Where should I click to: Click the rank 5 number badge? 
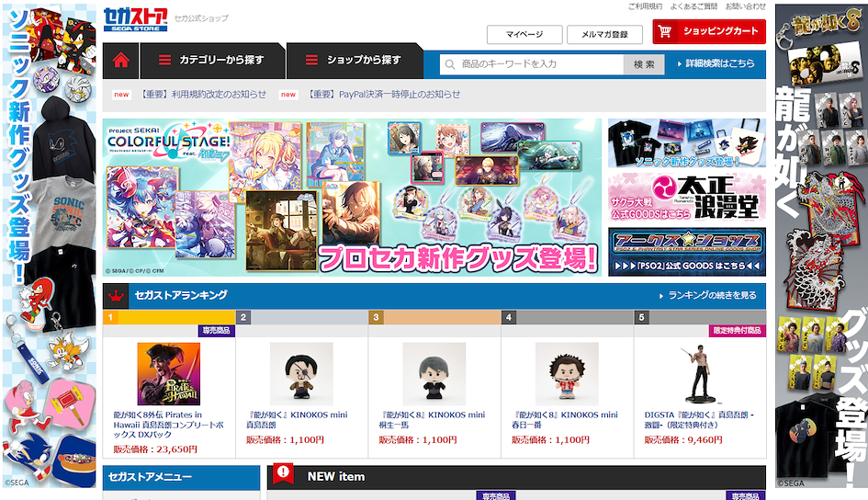pos(642,317)
